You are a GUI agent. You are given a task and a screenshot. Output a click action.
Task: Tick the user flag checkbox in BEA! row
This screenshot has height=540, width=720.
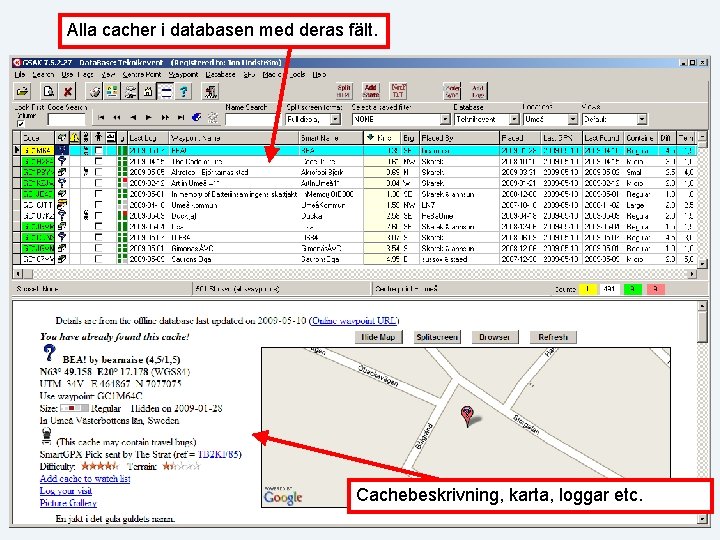tap(98, 150)
